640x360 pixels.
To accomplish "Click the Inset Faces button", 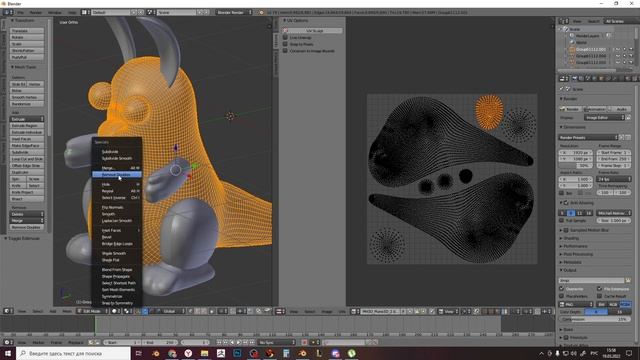I will coord(27,139).
